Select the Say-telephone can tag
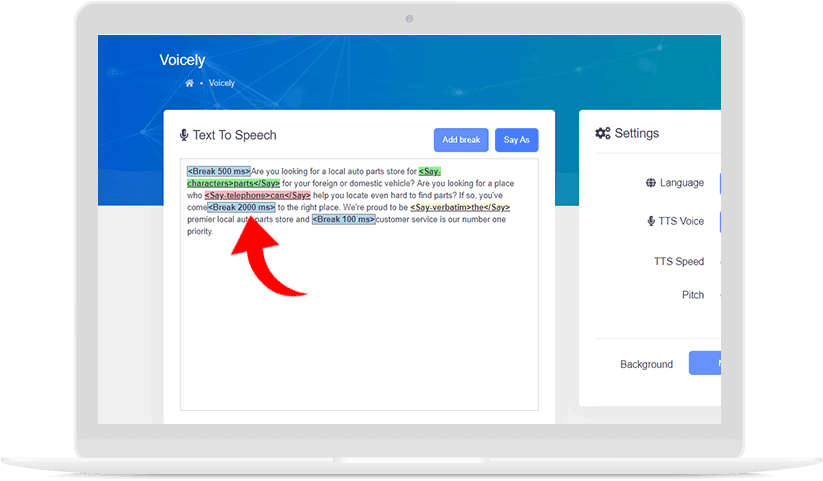 (x=258, y=195)
